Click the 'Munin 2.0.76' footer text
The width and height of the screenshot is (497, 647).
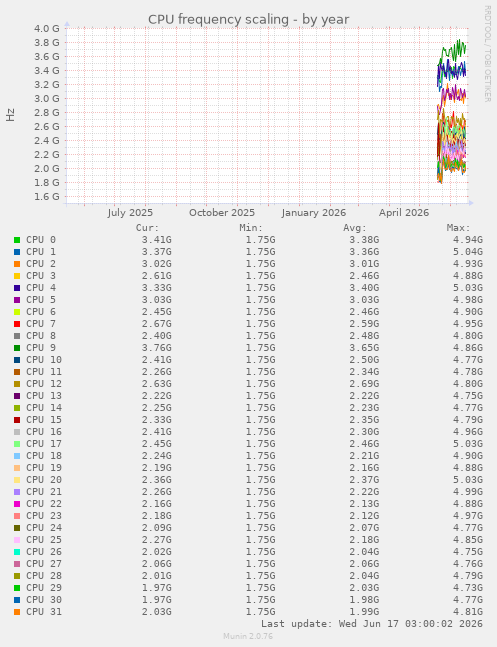[248, 636]
